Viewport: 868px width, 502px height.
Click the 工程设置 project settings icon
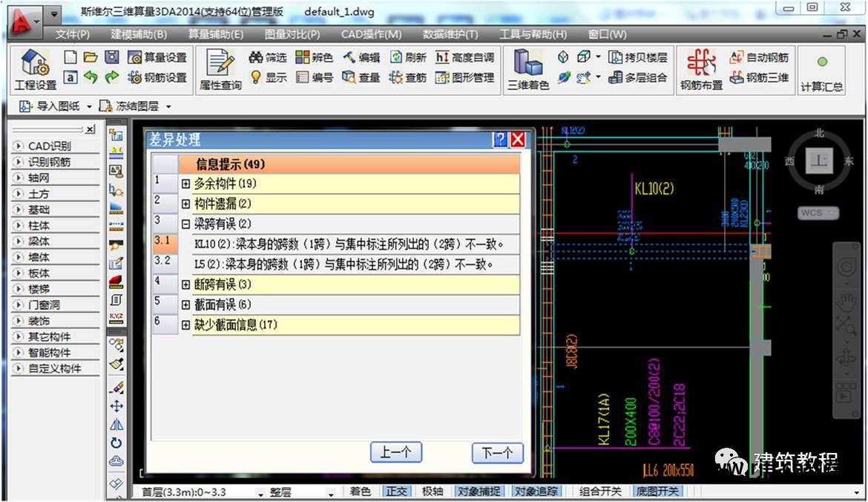(34, 63)
